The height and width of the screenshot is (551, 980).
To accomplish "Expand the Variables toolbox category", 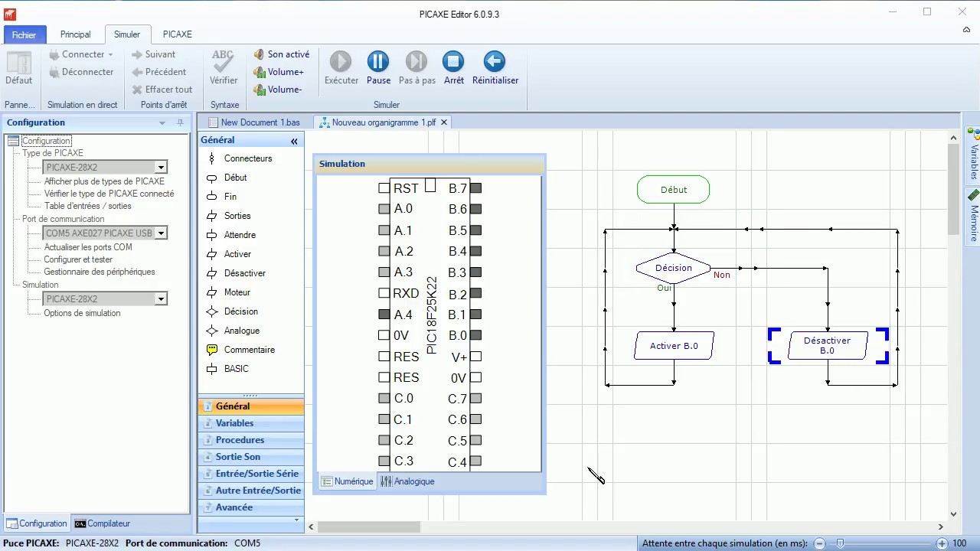I will 250,423.
